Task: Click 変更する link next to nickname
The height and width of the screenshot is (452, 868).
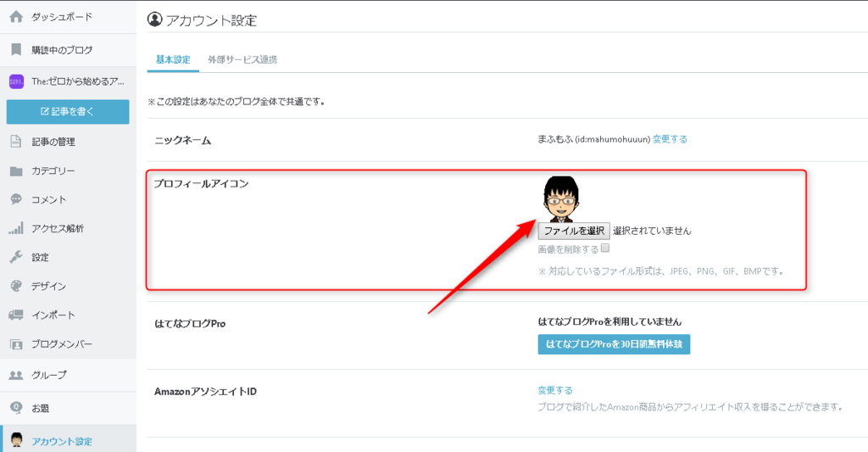Action: point(670,139)
